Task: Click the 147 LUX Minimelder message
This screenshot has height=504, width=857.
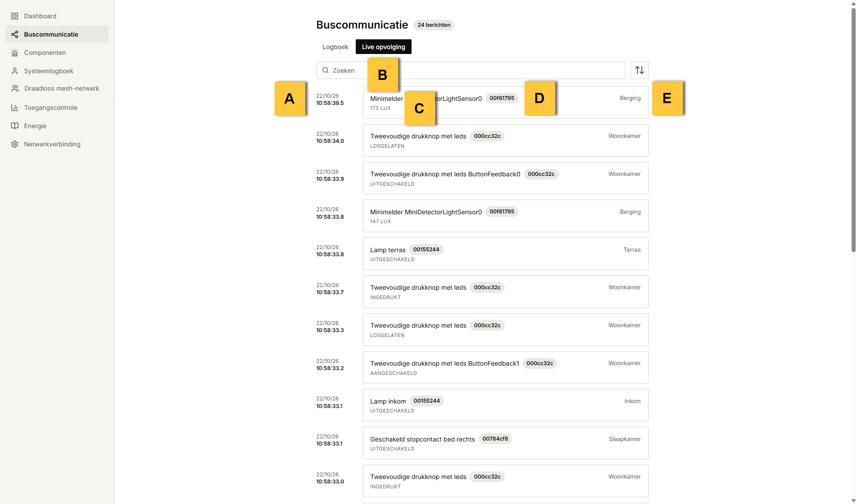Action: tap(505, 216)
